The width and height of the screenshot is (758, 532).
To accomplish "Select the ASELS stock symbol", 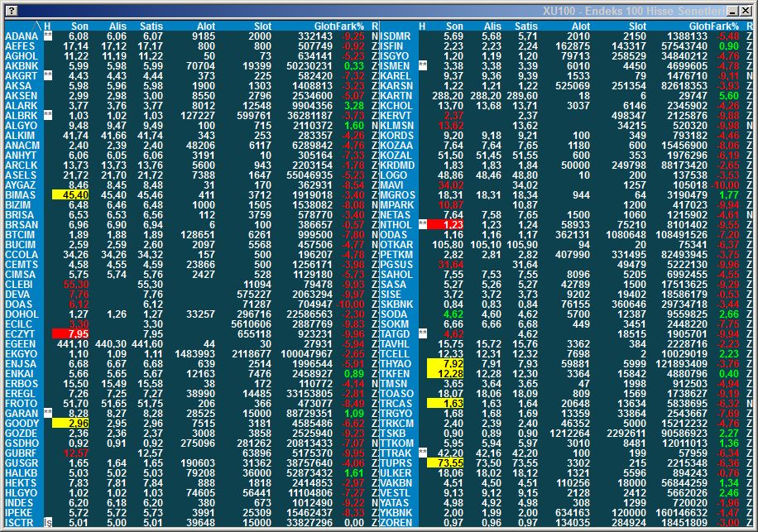I will pos(21,175).
